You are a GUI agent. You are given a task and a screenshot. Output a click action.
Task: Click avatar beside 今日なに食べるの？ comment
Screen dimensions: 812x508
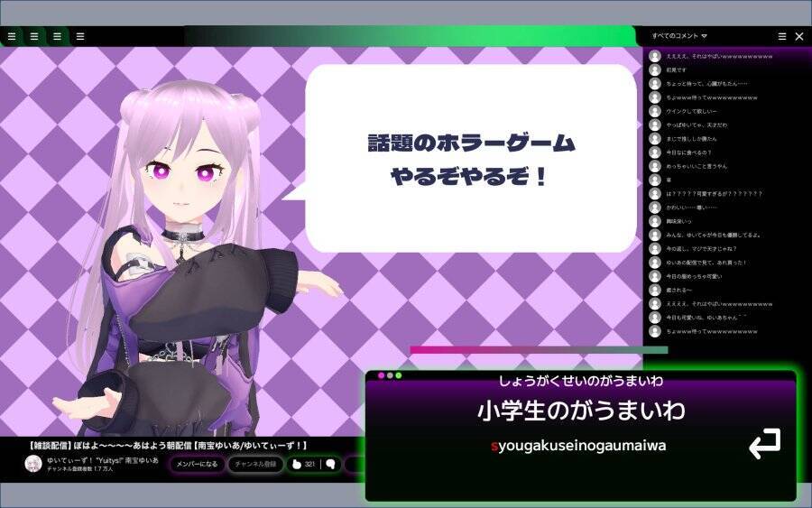coord(655,152)
